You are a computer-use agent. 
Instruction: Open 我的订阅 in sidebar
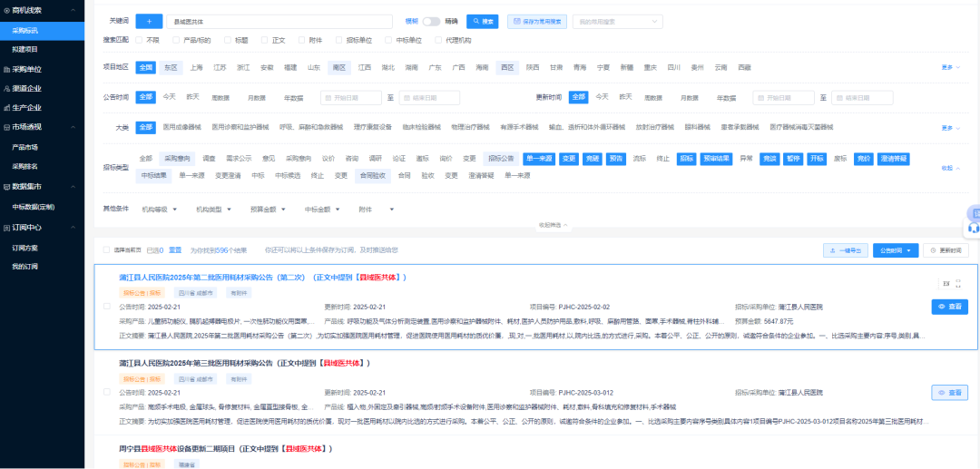[25, 267]
